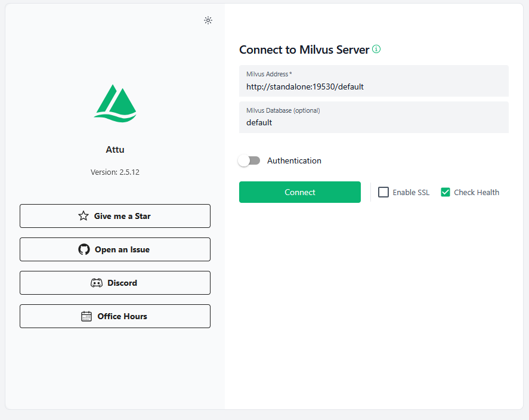Open an Issue on GitHub
This screenshot has width=529, height=420.
pyautogui.click(x=115, y=249)
